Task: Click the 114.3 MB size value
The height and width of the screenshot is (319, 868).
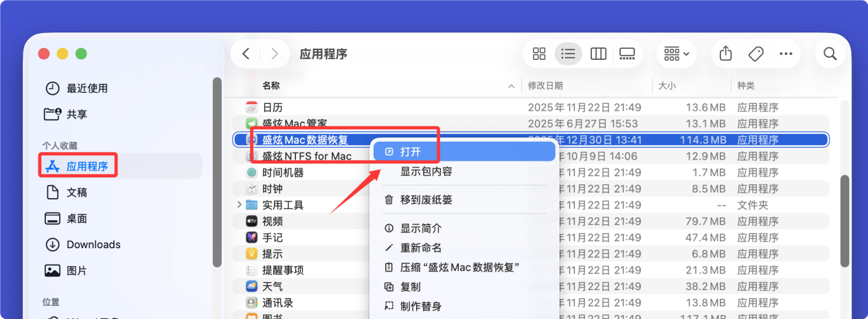Action: pyautogui.click(x=703, y=140)
